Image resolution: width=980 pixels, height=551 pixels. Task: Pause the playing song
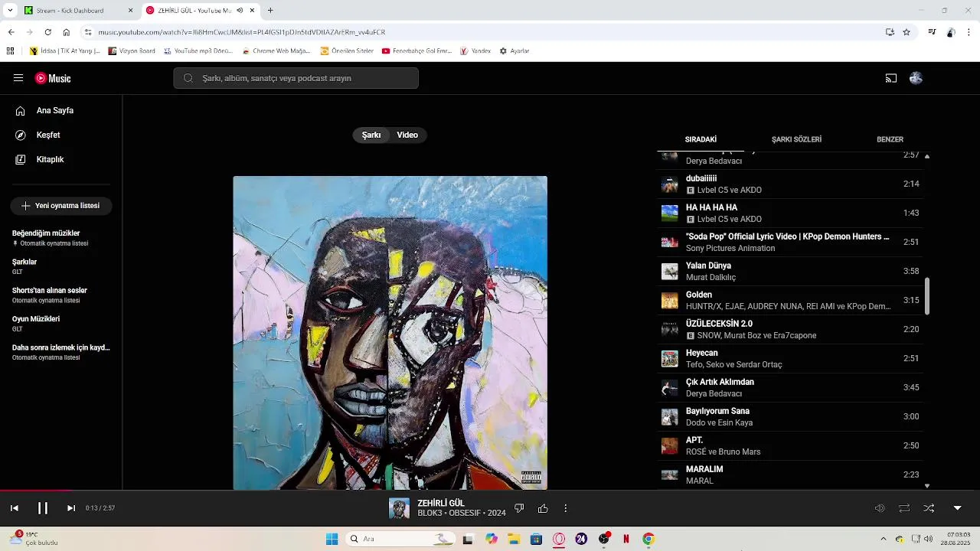click(x=43, y=508)
